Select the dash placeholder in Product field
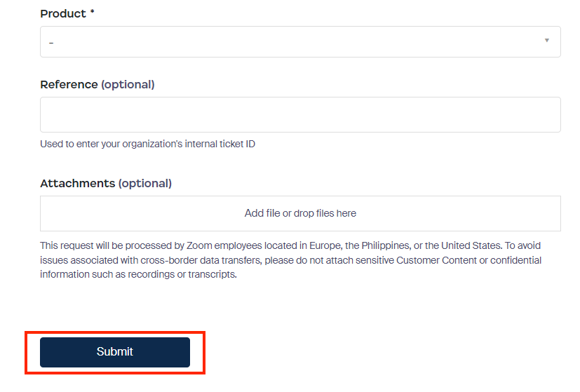 (51, 43)
